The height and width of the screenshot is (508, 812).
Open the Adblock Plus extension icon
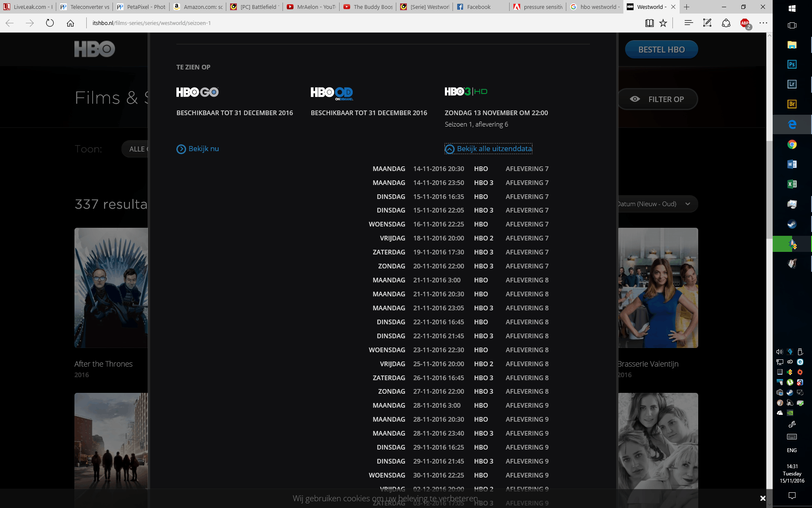[745, 23]
